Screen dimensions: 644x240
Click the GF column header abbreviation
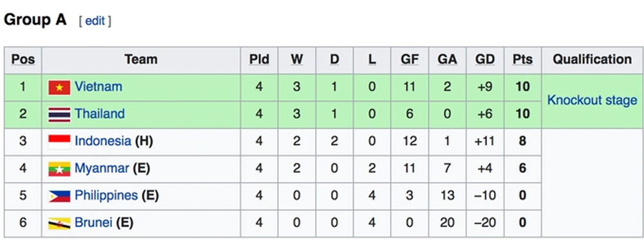[410, 60]
